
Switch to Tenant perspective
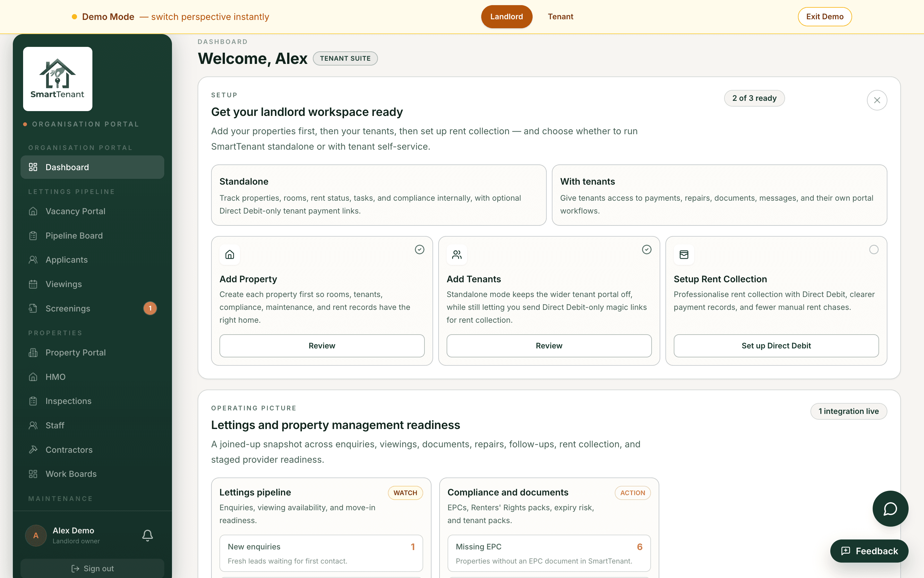pos(560,16)
